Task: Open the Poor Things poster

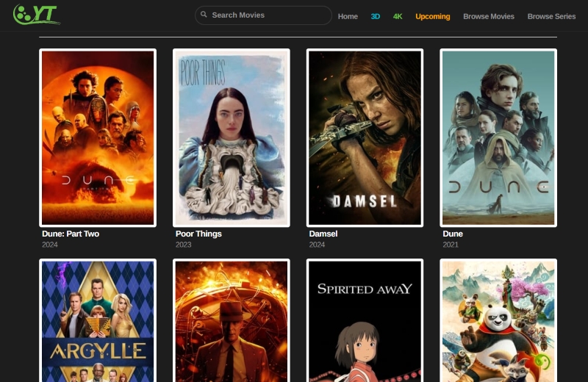Action: click(232, 138)
